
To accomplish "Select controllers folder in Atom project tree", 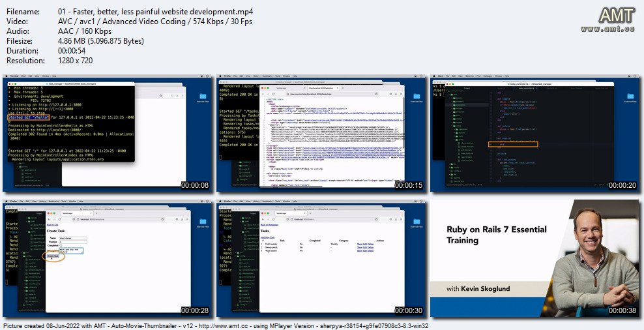I will tap(461, 105).
